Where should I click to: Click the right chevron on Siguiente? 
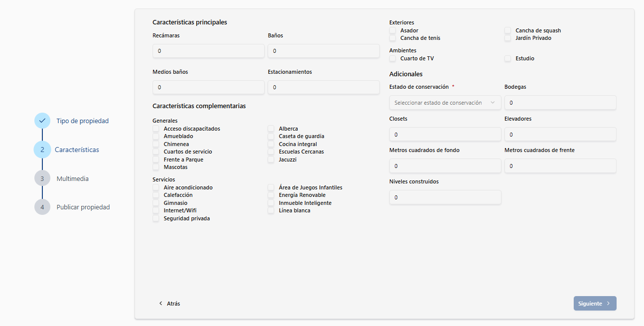tap(608, 304)
